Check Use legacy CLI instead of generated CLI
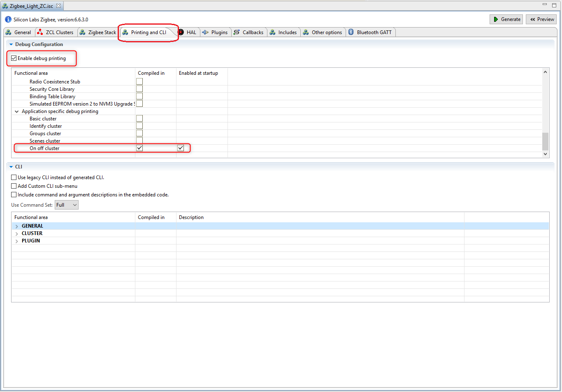 coord(14,178)
